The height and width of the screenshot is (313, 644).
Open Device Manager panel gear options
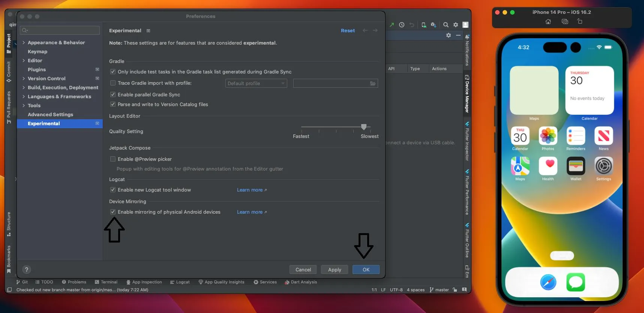tap(449, 35)
